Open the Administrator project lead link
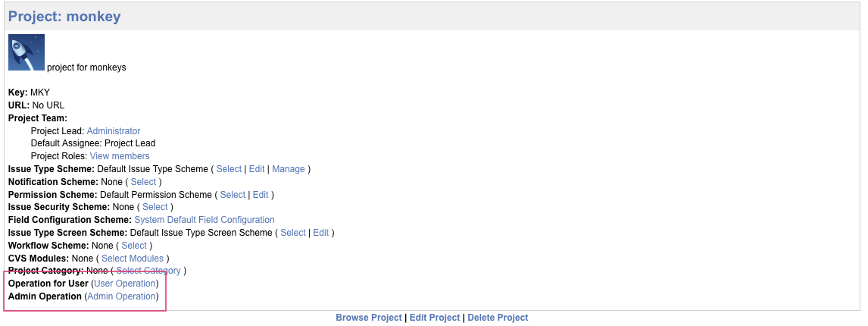Screen dimensions: 868x326 [114, 131]
